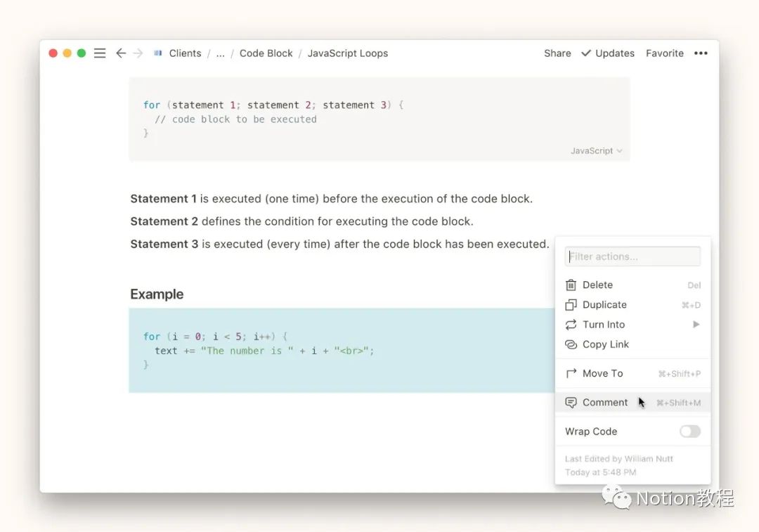Select Turn Into from the context menu
This screenshot has width=759, height=532.
coord(604,325)
